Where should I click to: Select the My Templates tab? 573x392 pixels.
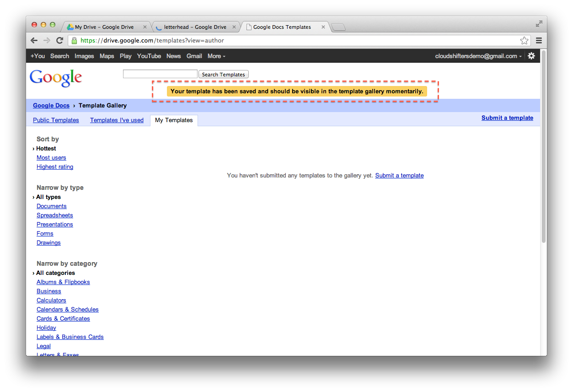click(x=174, y=120)
